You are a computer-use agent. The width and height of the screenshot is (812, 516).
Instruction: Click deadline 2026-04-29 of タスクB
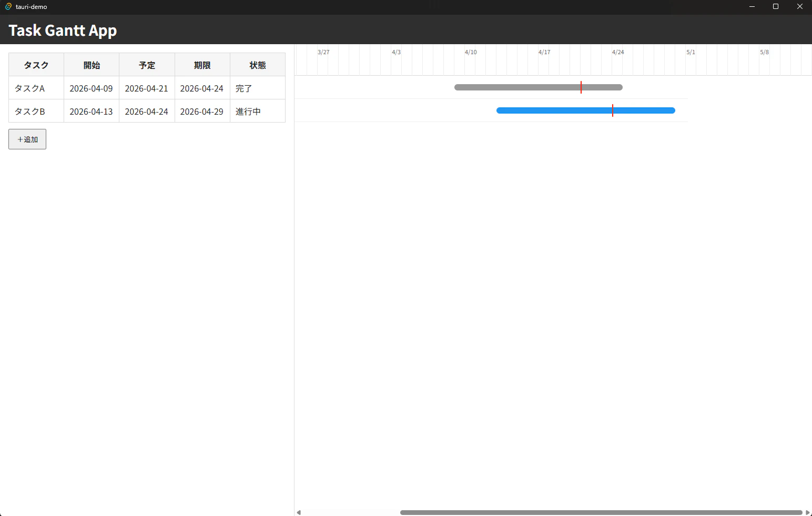point(202,111)
